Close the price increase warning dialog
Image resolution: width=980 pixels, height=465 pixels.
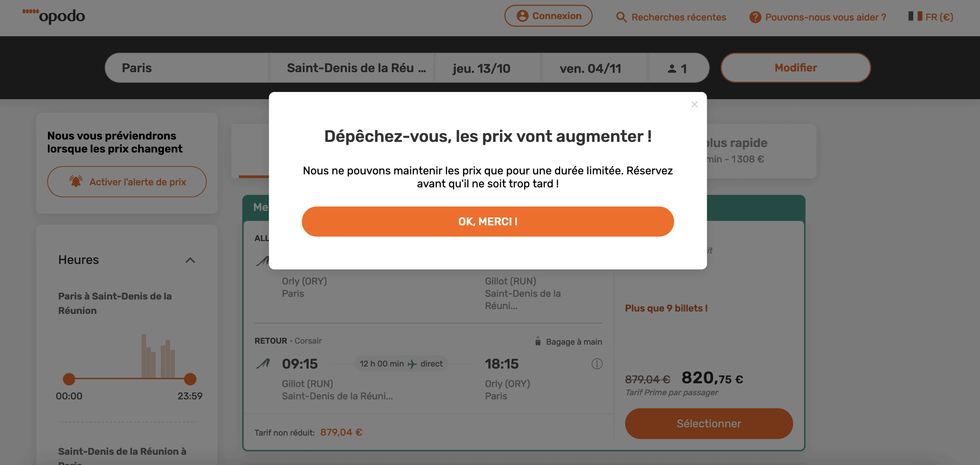point(694,104)
